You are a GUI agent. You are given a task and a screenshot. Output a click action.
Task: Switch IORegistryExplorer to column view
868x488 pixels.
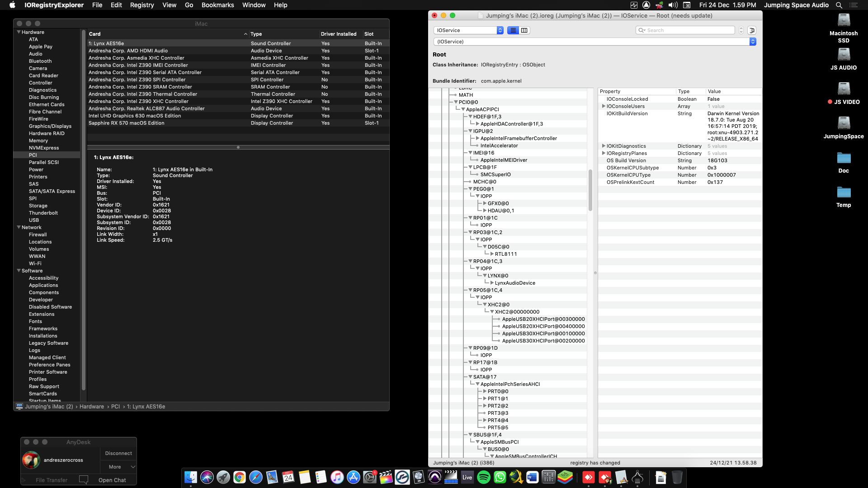click(524, 30)
